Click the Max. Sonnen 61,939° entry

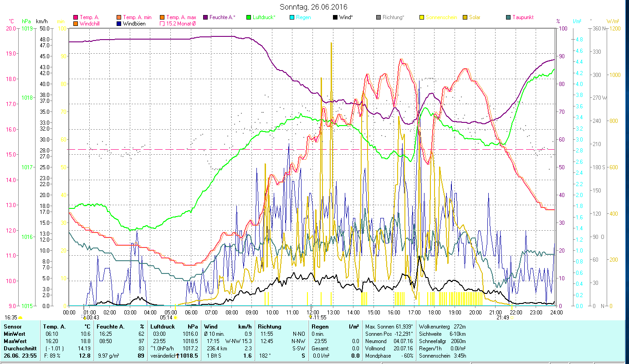click(x=389, y=327)
